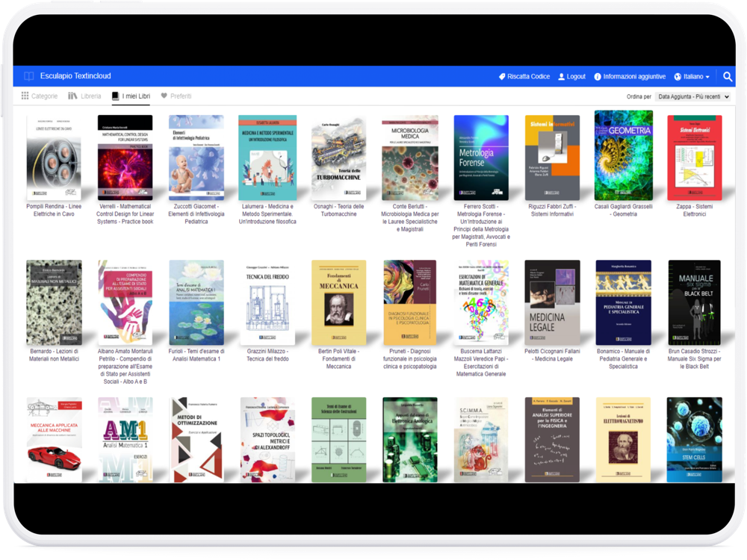Open Informazioni aggiuntive link
This screenshot has height=560, width=747.
point(630,77)
